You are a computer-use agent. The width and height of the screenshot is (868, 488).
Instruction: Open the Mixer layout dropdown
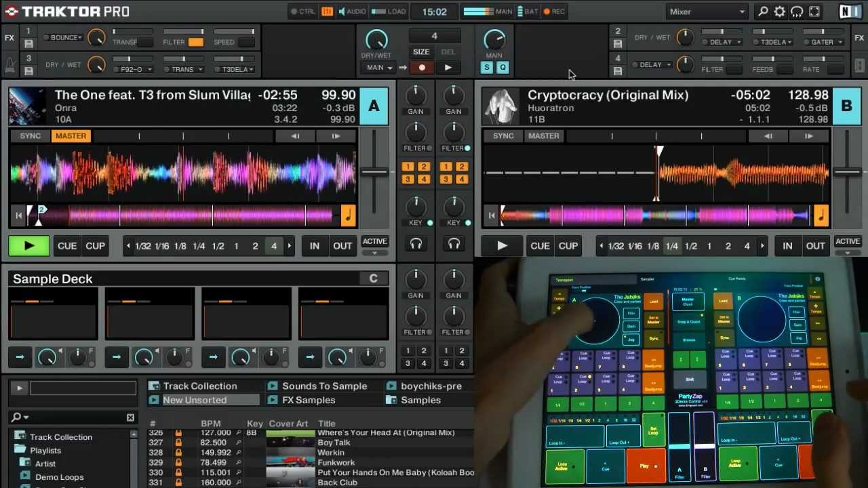click(707, 12)
